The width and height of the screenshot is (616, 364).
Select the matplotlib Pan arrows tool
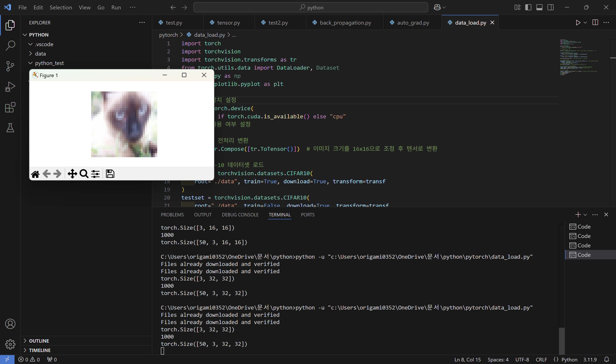point(72,174)
